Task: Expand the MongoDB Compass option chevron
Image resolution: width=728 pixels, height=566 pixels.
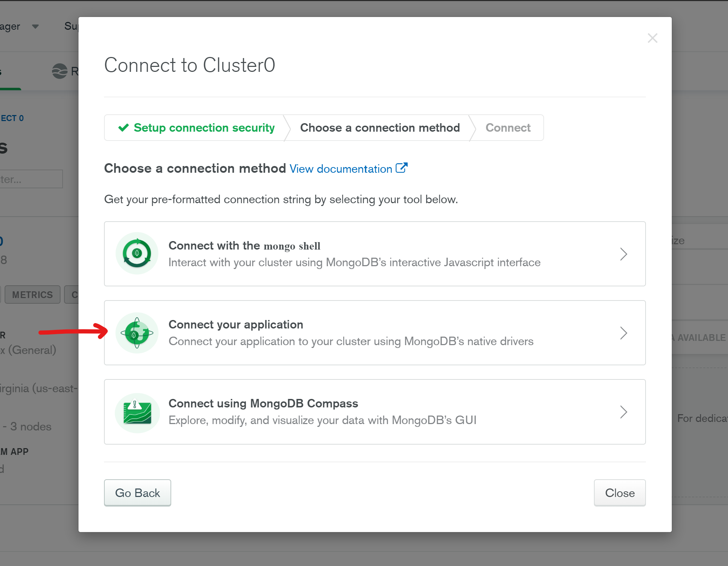Action: coord(623,412)
